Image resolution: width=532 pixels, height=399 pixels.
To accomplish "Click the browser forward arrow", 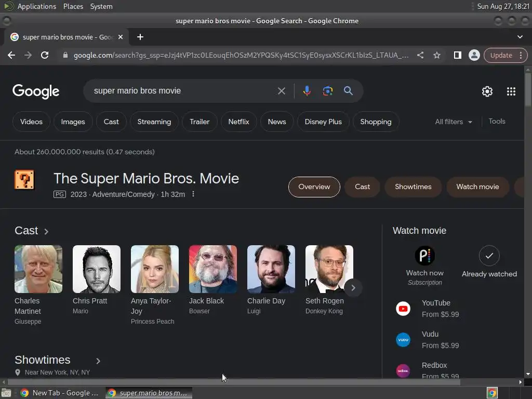I will (x=28, y=55).
